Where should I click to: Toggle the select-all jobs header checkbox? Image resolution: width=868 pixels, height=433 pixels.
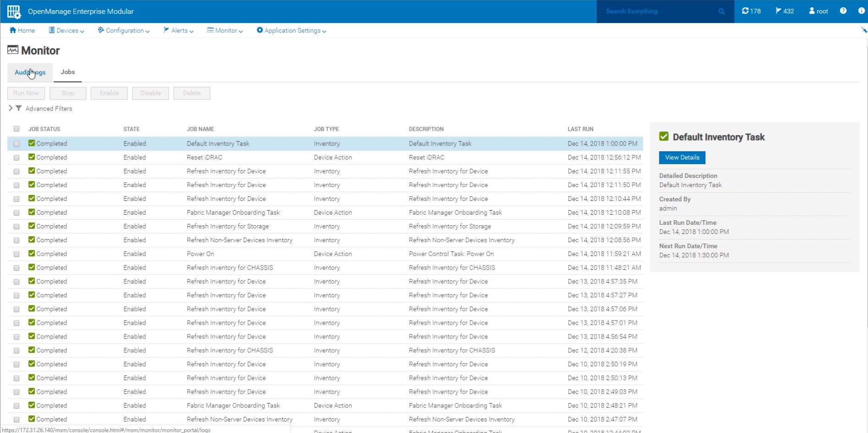[x=16, y=129]
